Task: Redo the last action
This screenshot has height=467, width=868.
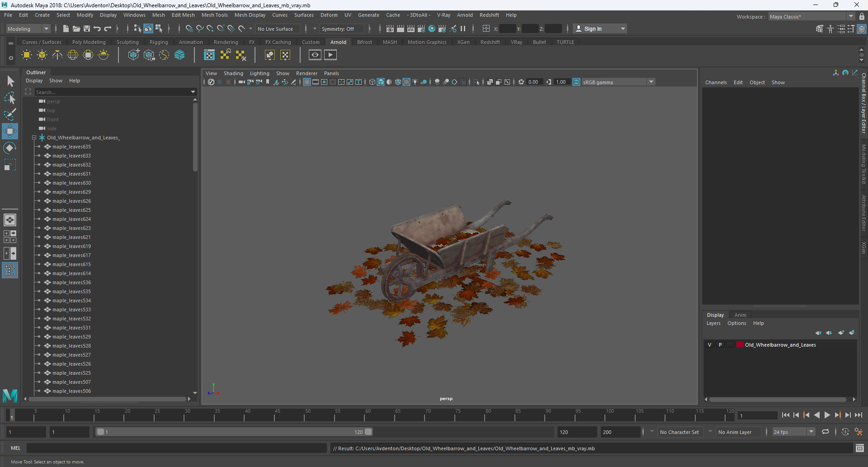Action: (108, 29)
